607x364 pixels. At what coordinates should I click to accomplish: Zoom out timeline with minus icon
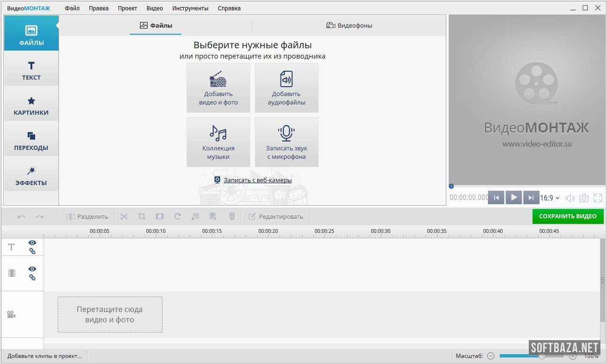coord(490,356)
